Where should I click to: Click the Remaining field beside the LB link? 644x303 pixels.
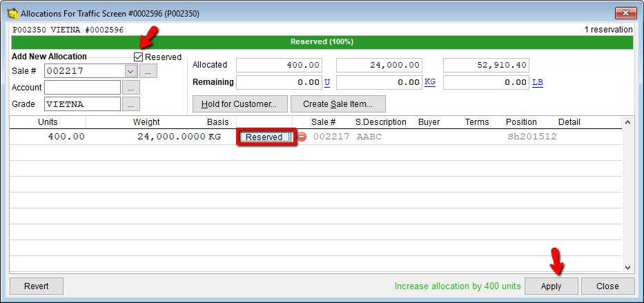pos(487,83)
